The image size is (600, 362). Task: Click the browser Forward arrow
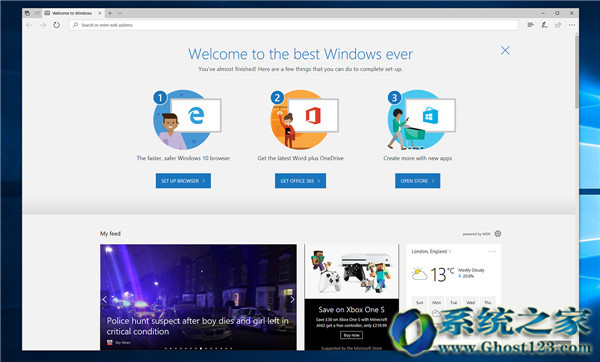(x=43, y=25)
